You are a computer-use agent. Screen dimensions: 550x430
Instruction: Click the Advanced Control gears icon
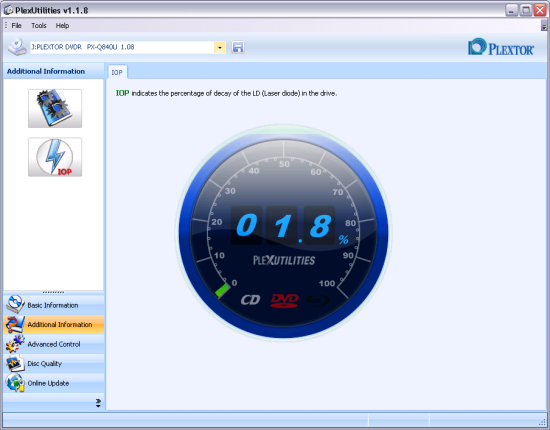pyautogui.click(x=15, y=344)
